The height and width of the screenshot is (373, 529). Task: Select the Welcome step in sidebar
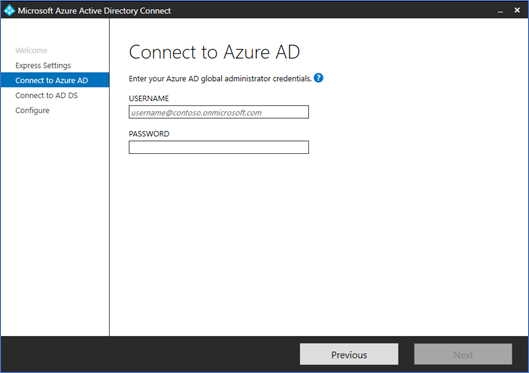click(x=31, y=51)
